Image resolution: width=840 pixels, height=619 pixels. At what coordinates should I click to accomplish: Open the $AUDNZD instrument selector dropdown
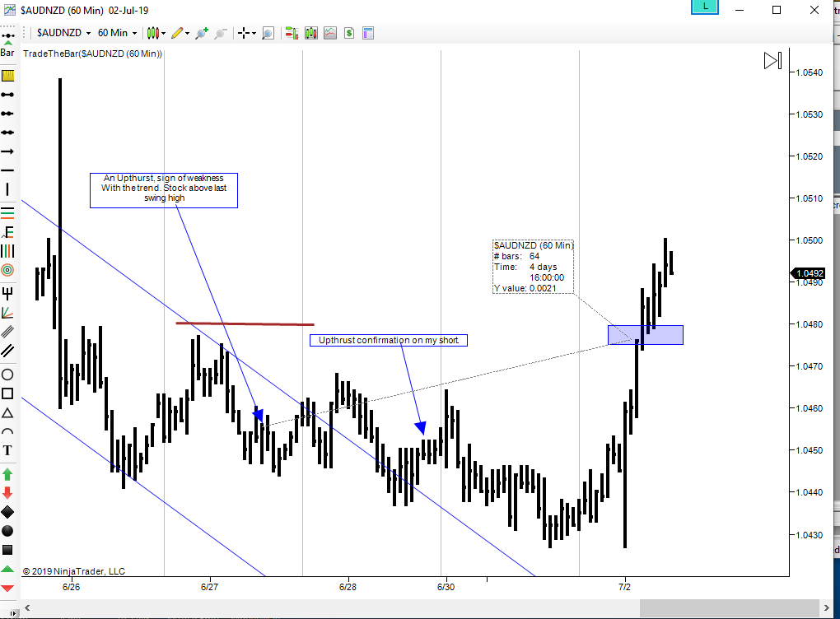tap(63, 33)
